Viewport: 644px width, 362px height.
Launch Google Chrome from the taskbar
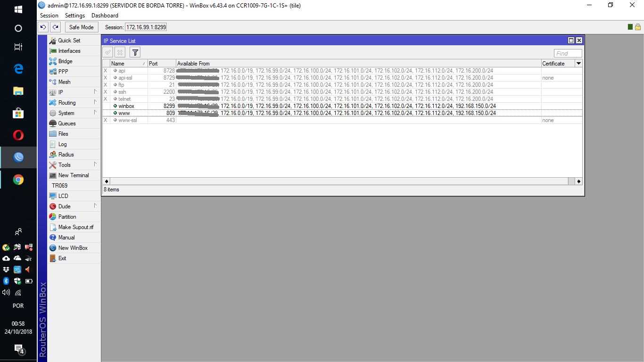pos(18,180)
